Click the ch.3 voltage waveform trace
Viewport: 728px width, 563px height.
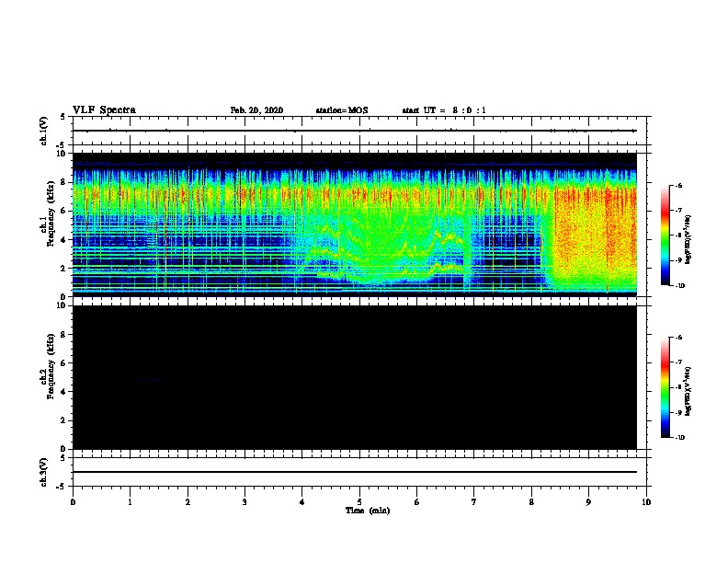pyautogui.click(x=355, y=472)
